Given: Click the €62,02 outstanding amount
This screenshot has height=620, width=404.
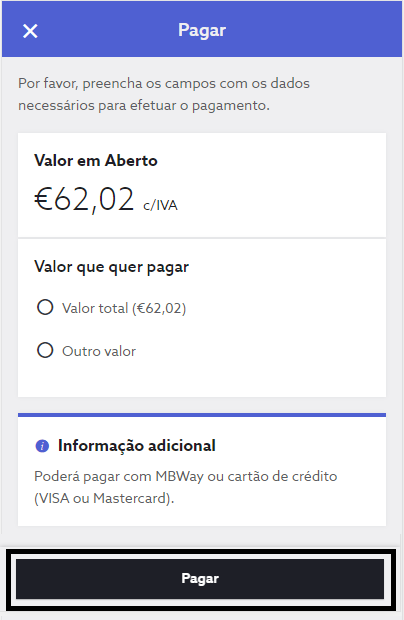Looking at the screenshot, I should click(x=84, y=199).
